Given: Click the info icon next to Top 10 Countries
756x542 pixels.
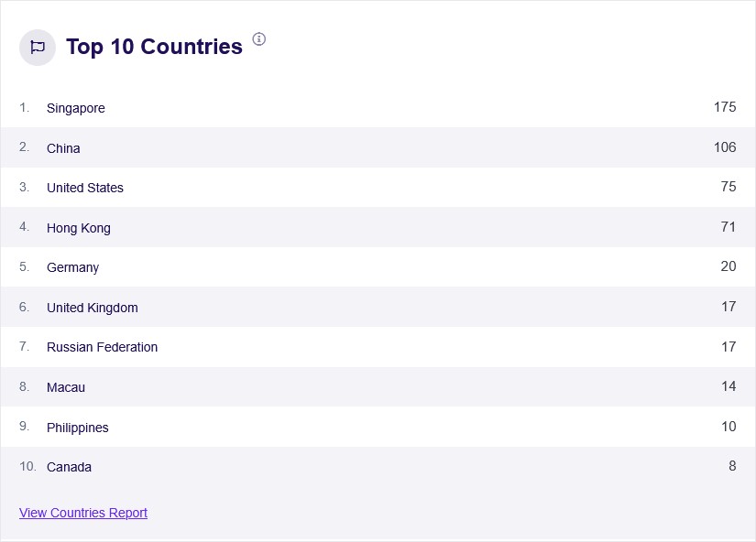Looking at the screenshot, I should (x=259, y=38).
